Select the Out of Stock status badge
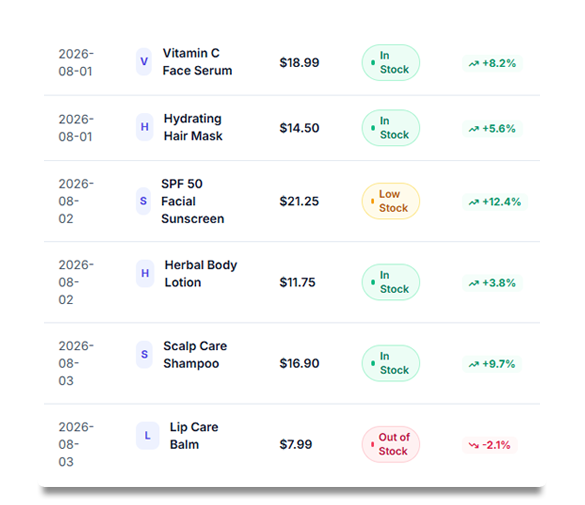 (391, 444)
